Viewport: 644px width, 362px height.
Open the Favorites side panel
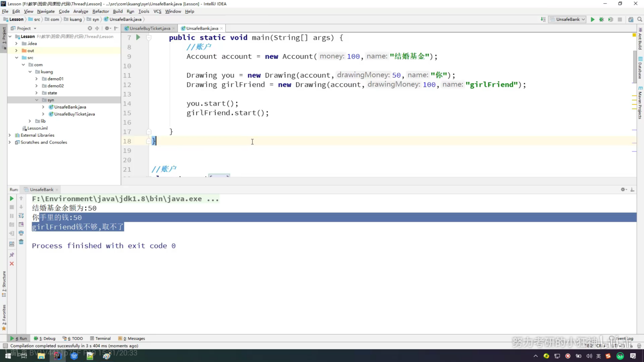[x=4, y=317]
